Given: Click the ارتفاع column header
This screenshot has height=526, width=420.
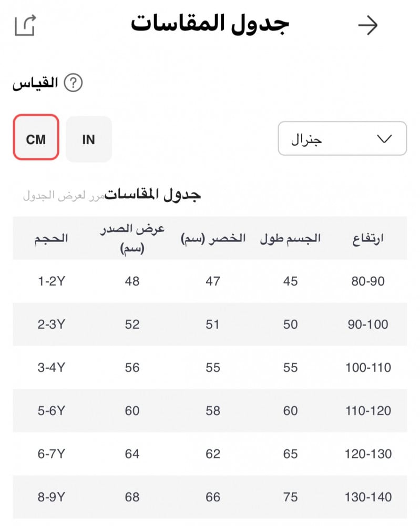Looking at the screenshot, I should (368, 238).
